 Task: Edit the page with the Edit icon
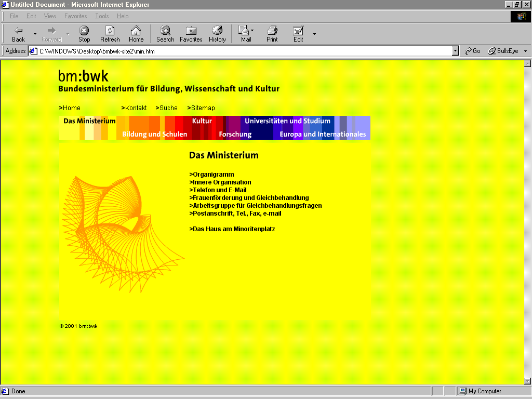pos(298,31)
